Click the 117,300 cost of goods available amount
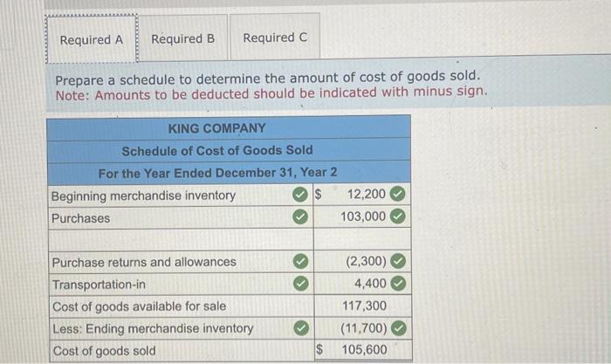The image size is (611, 364). [x=363, y=306]
